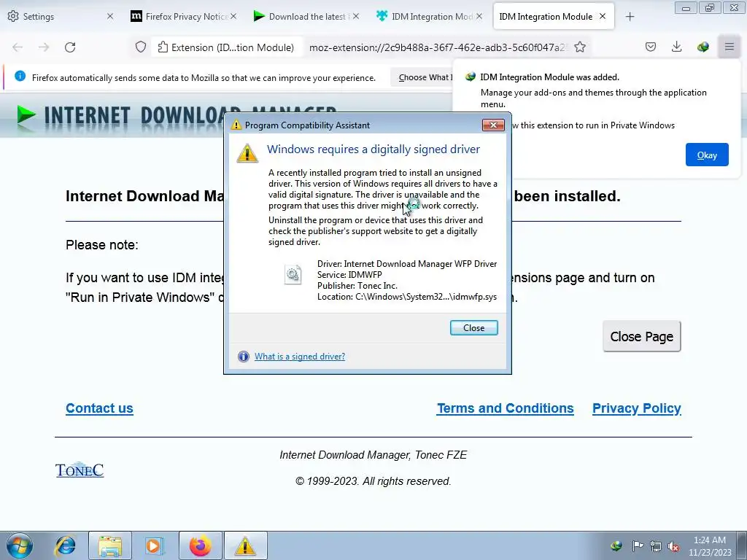The width and height of the screenshot is (747, 560).
Task: Click the 'Publisher: Tonec Inc.' text
Action: click(357, 286)
